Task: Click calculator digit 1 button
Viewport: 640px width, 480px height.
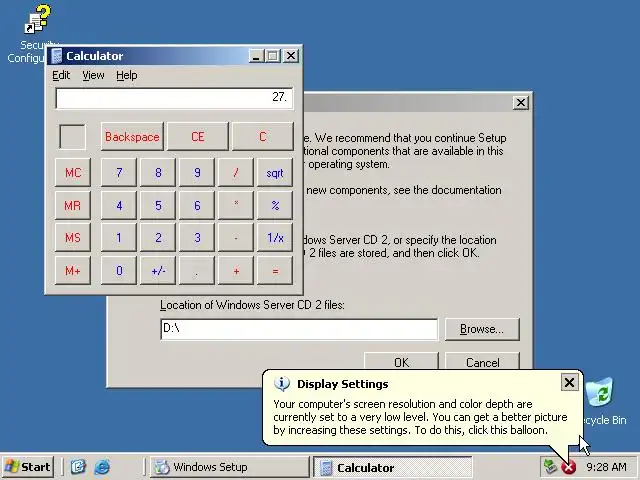Action: tap(119, 238)
